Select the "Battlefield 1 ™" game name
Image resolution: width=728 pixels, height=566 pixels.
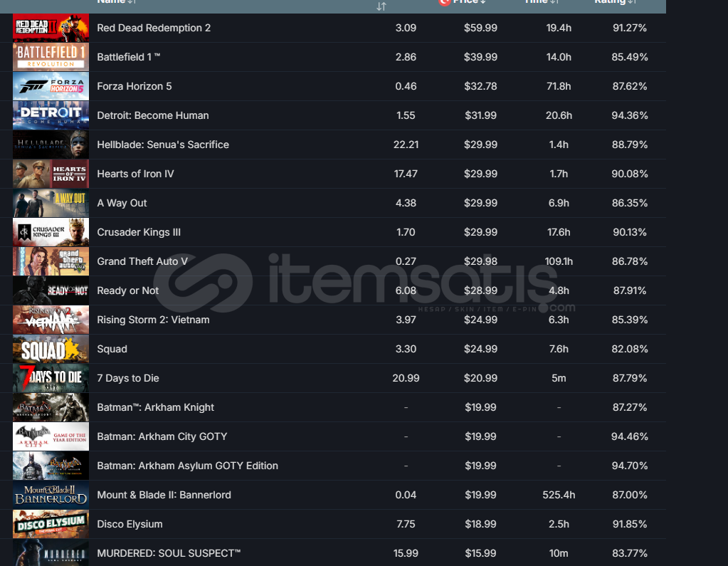pos(129,57)
